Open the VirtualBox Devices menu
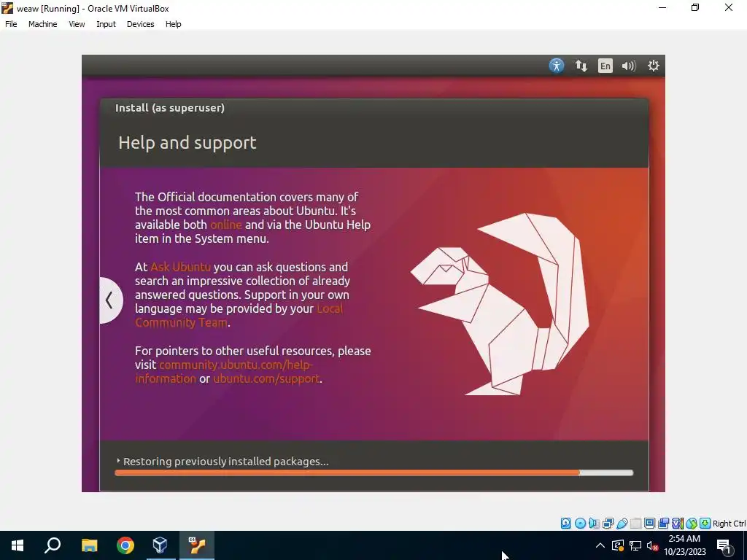Image resolution: width=747 pixels, height=560 pixels. (140, 24)
